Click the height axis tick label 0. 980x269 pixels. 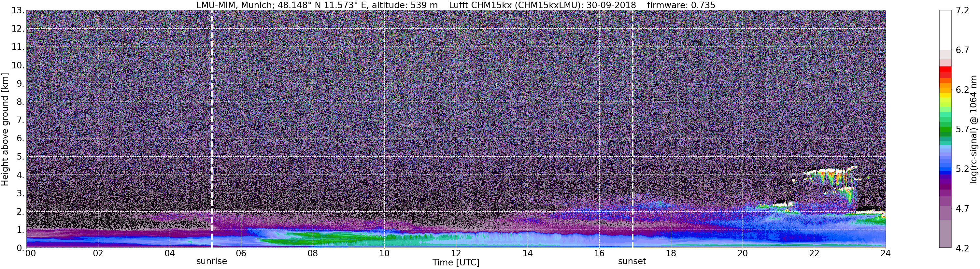[x=21, y=248]
